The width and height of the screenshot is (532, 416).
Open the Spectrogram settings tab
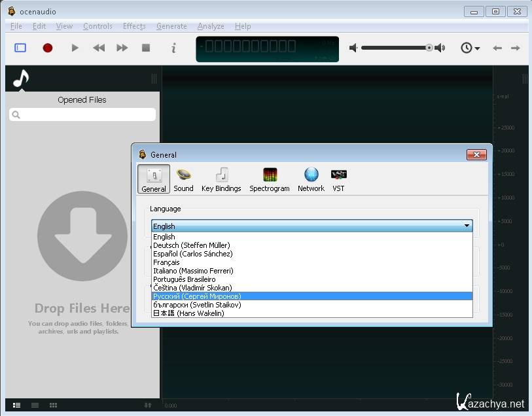[x=270, y=179]
